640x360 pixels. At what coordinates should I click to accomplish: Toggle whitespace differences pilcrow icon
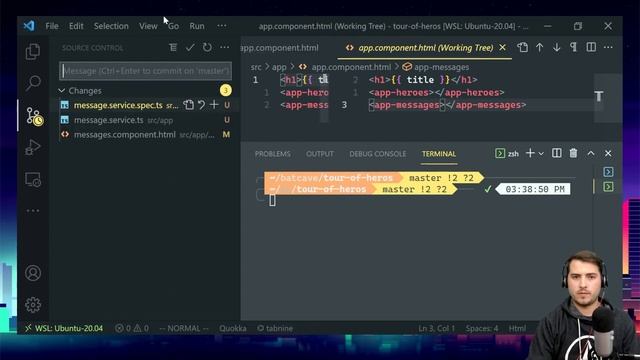click(x=573, y=48)
